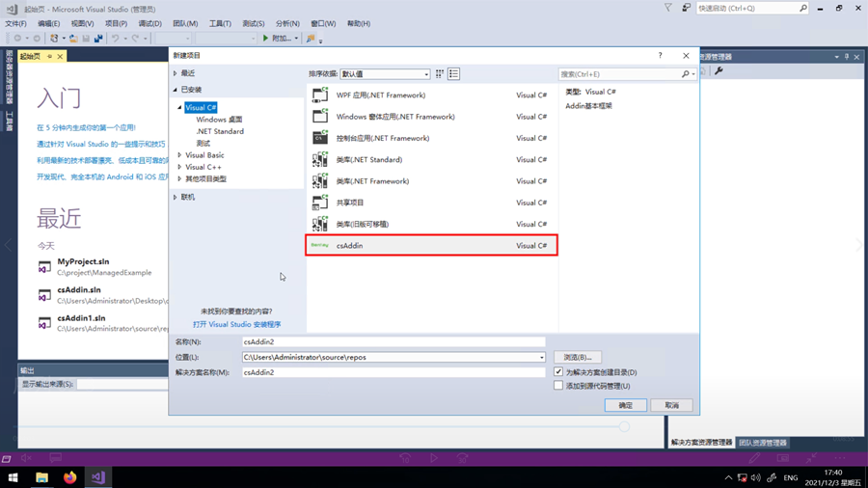
Task: Open the Edit menu
Action: (x=49, y=23)
